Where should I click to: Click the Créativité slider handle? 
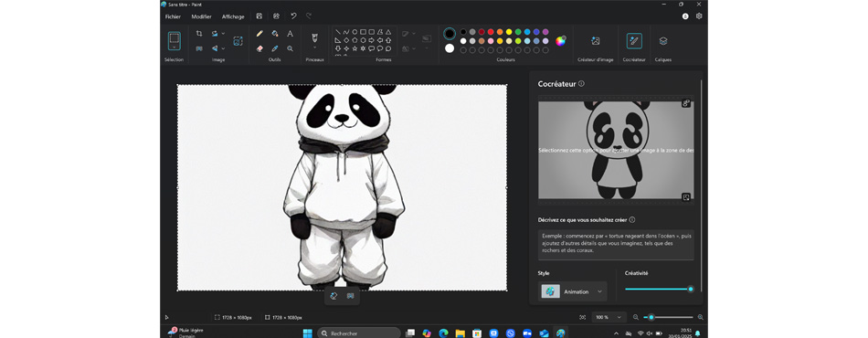tap(691, 289)
